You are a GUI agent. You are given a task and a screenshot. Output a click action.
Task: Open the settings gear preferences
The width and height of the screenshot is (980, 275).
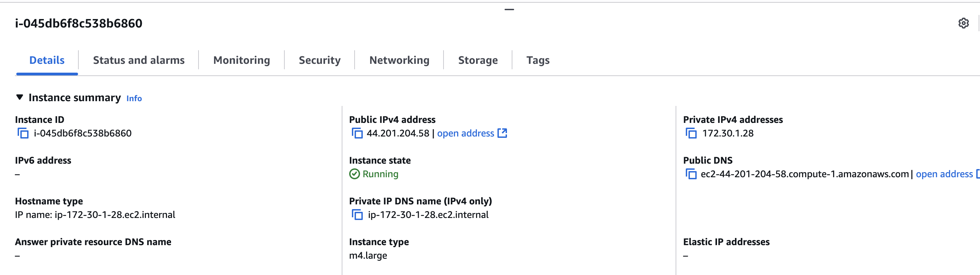coord(963,23)
